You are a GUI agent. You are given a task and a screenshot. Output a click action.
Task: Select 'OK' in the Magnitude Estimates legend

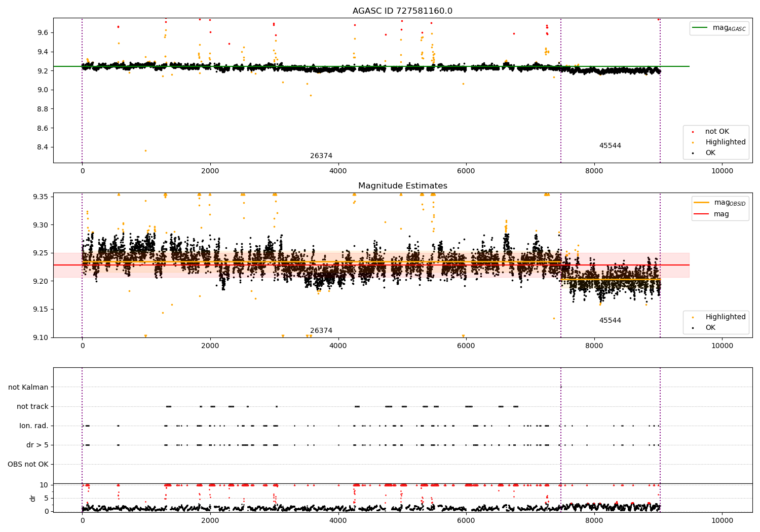point(710,328)
